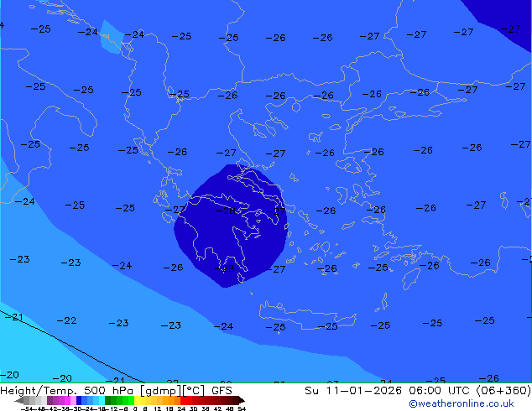Screen dimensions: 532x411
Task: Click the dark arrow at legend's warm end
Action: point(242,400)
